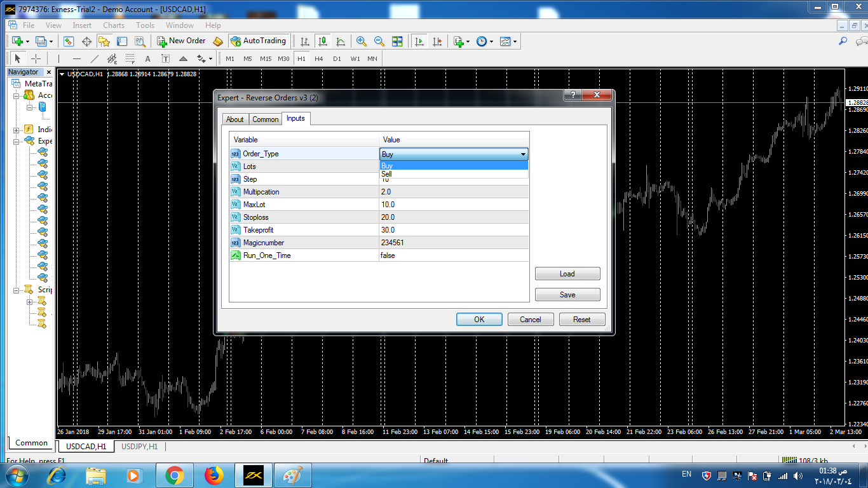Toggle the Market Watch window icon
This screenshot has height=488, width=868.
[x=69, y=41]
